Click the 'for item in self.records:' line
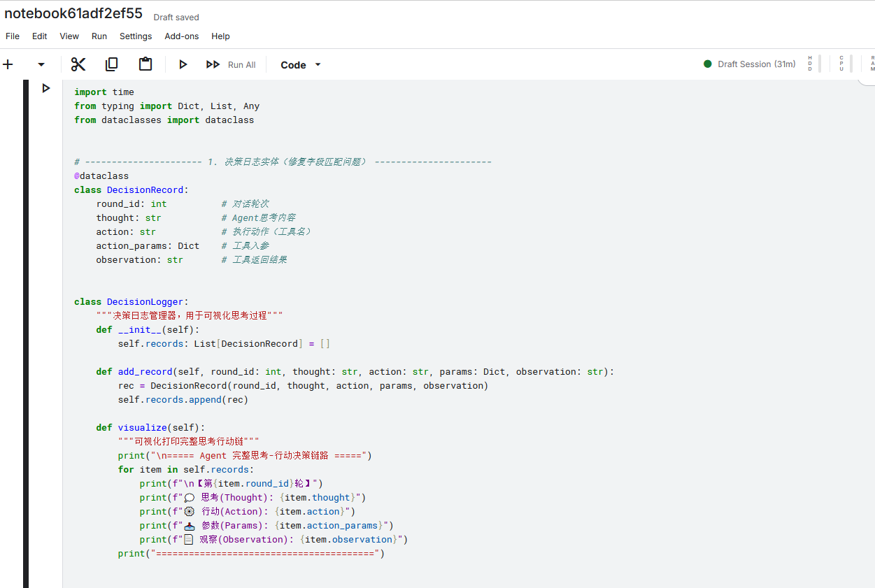This screenshot has width=875, height=588. tap(186, 469)
